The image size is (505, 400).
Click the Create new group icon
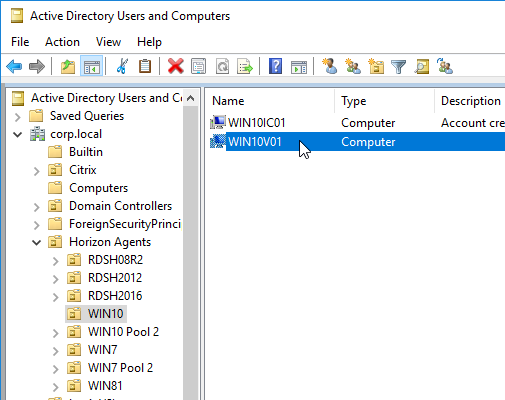[353, 66]
